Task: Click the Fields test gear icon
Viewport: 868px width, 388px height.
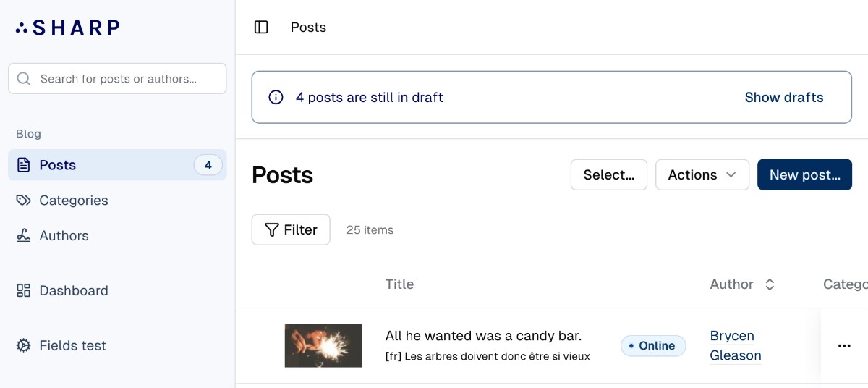Action: [24, 346]
